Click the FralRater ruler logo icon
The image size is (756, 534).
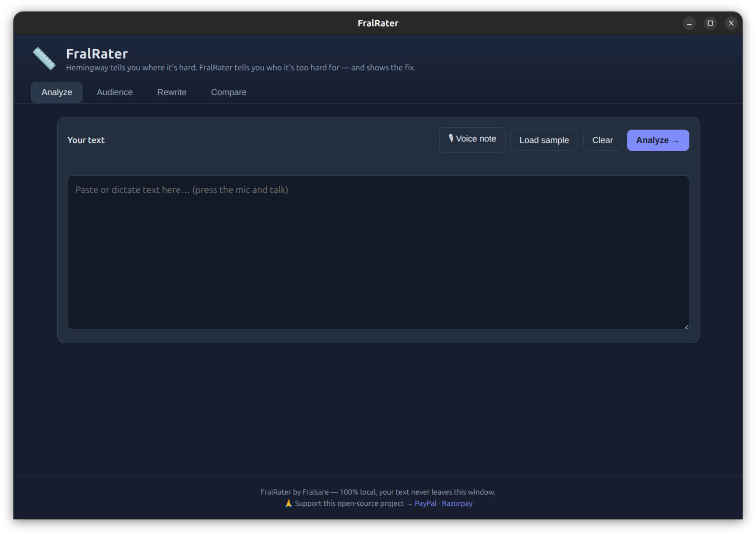44,59
